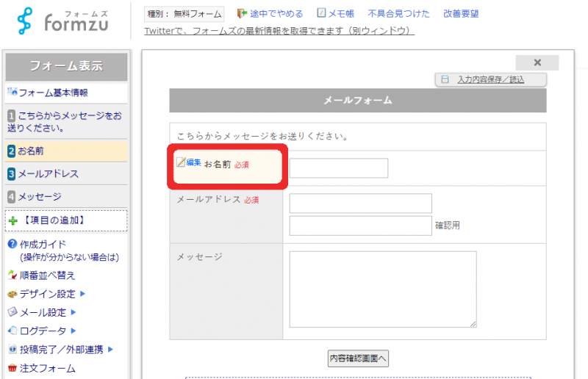Select item 4 メッセージ in sidebar
The height and width of the screenshot is (379, 588).
pyautogui.click(x=39, y=197)
